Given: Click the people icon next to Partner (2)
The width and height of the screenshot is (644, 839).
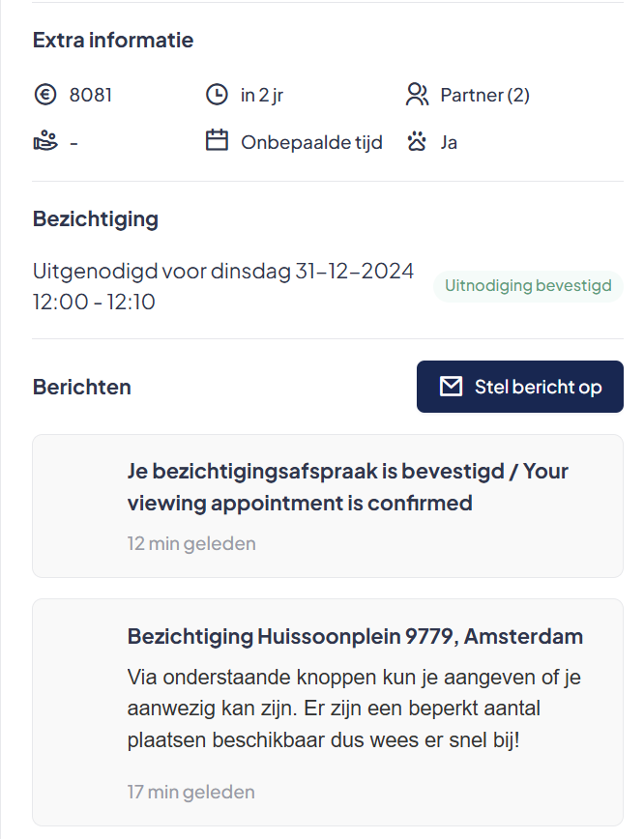Looking at the screenshot, I should click(x=417, y=95).
